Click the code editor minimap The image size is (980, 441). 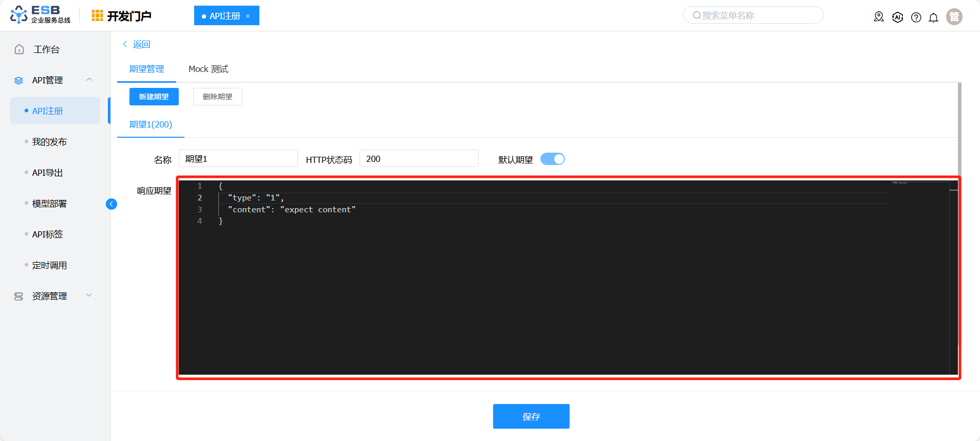[919, 206]
